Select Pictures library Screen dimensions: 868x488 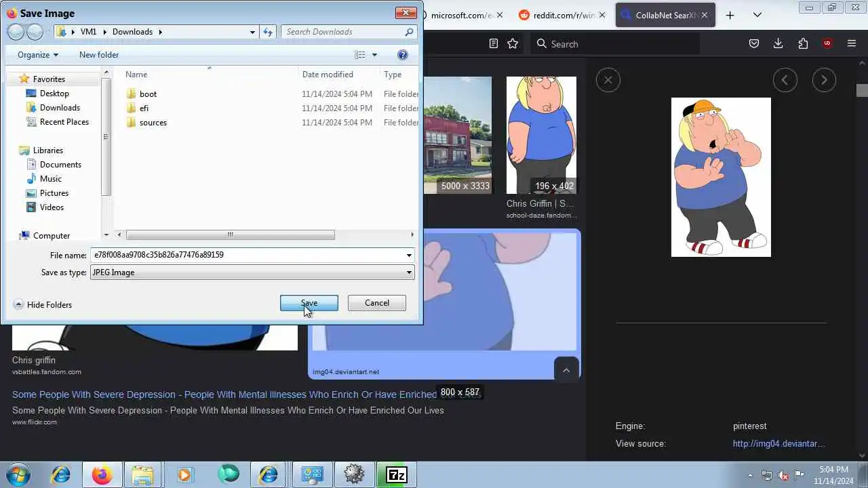[54, 193]
